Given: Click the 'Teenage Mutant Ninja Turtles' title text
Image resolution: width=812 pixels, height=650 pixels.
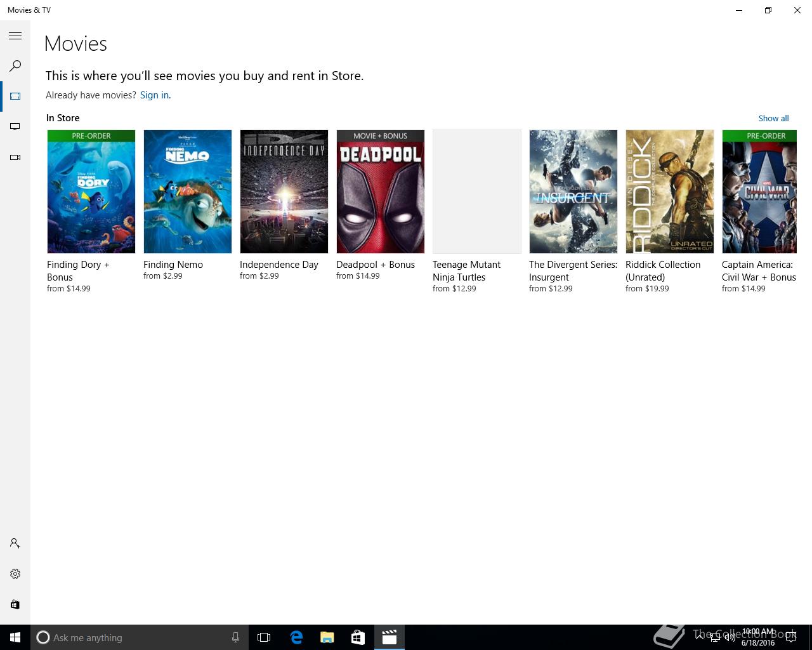Looking at the screenshot, I should (x=466, y=271).
